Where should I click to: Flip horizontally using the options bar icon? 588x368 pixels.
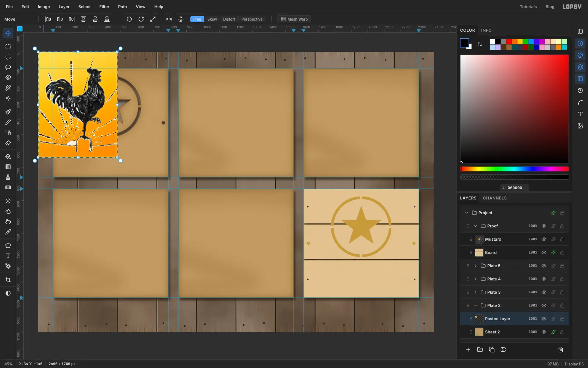pos(169,19)
